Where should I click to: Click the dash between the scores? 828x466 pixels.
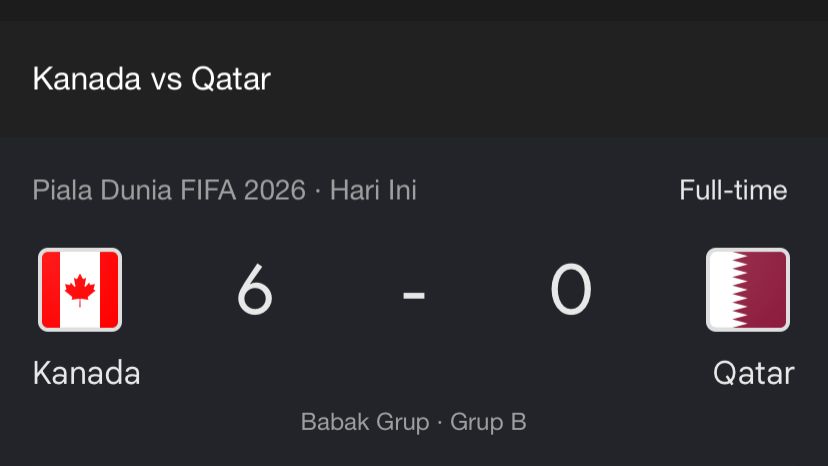(x=413, y=295)
